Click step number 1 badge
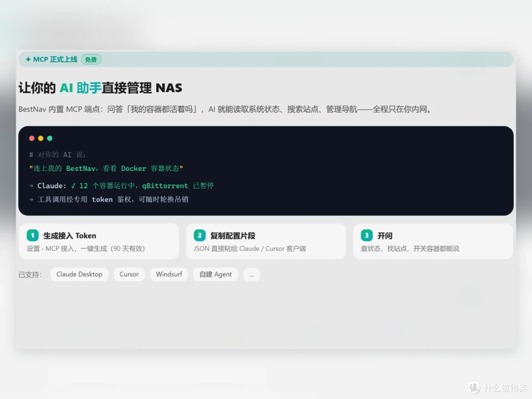 click(33, 235)
